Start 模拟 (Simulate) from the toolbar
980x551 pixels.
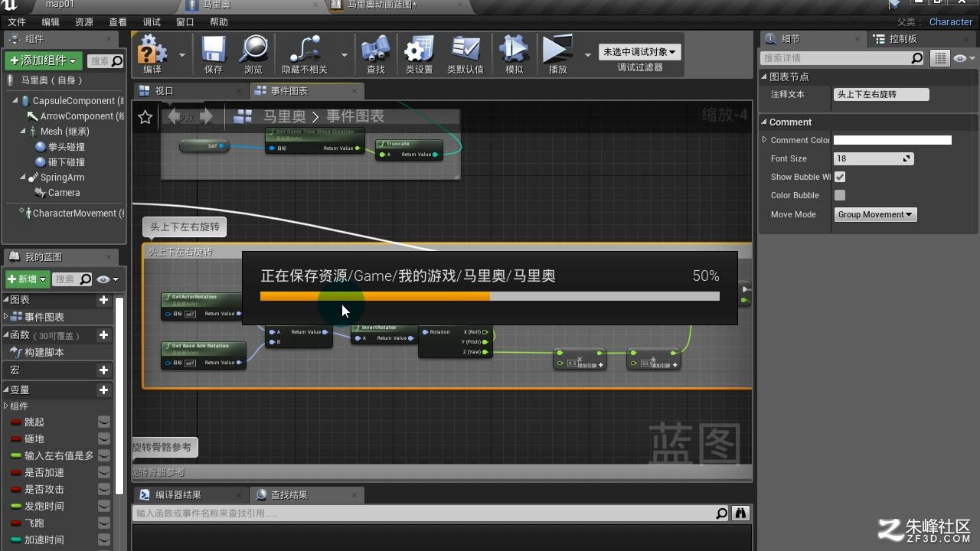click(x=514, y=50)
